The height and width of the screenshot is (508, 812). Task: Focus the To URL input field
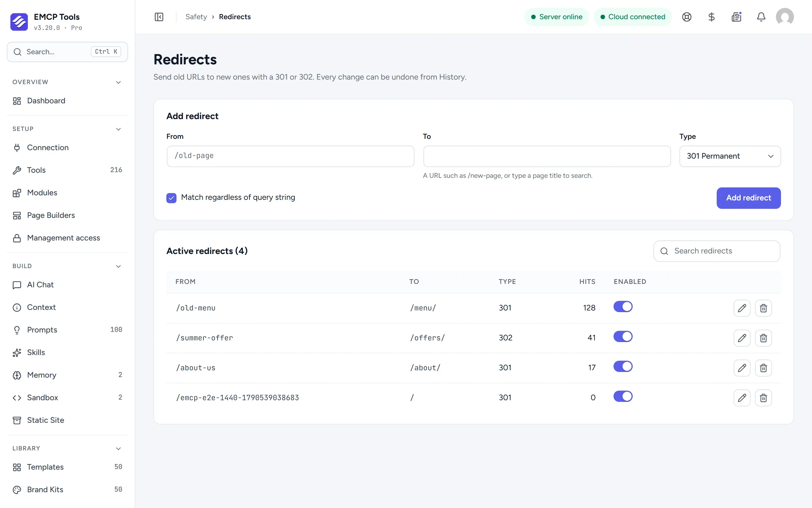pos(547,156)
